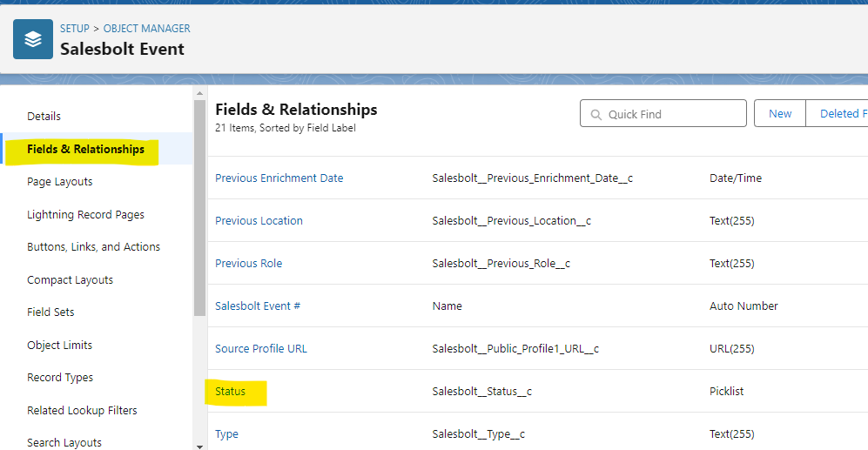
Task: Select the Name API field text
Action: coord(447,306)
